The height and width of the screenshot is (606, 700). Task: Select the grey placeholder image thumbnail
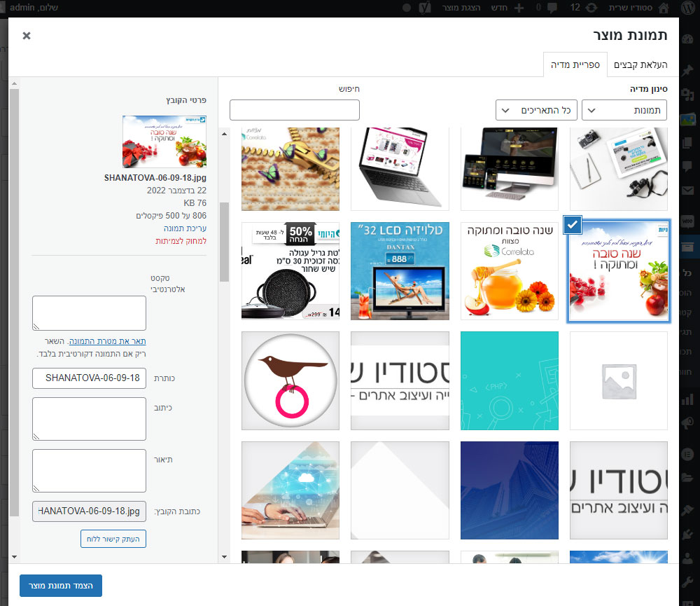(619, 380)
